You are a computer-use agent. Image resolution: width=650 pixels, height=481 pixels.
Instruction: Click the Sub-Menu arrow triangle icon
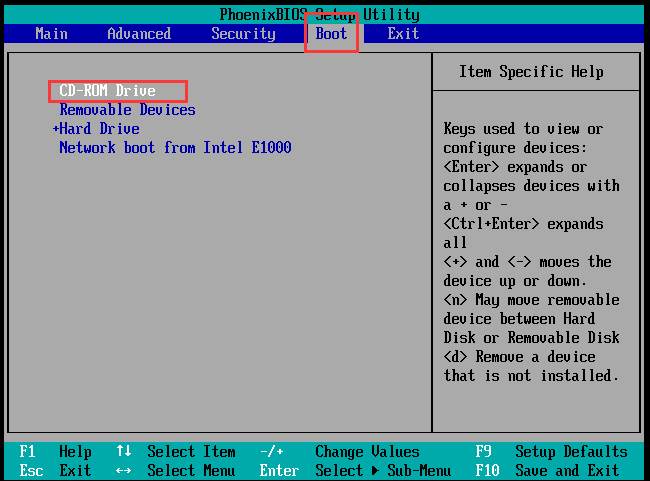point(375,471)
